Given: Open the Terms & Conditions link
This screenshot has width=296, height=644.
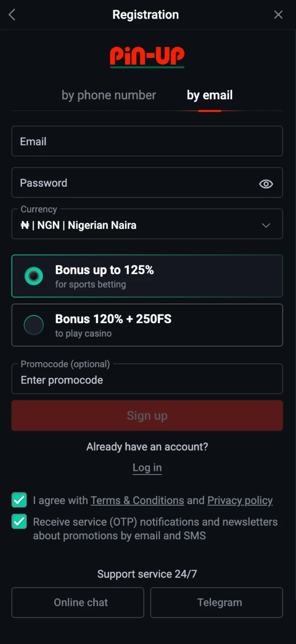Looking at the screenshot, I should coord(137,500).
